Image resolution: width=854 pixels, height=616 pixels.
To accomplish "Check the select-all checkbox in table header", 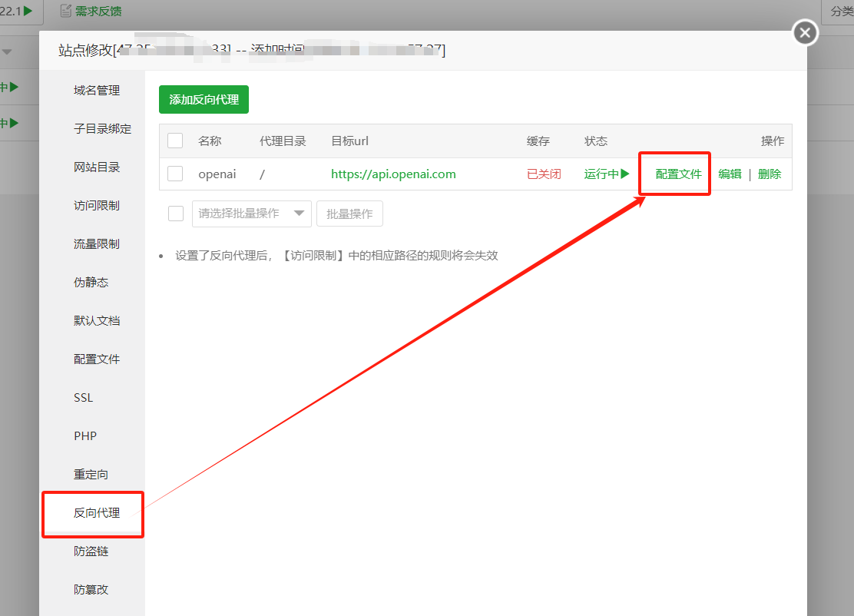I will [x=175, y=141].
